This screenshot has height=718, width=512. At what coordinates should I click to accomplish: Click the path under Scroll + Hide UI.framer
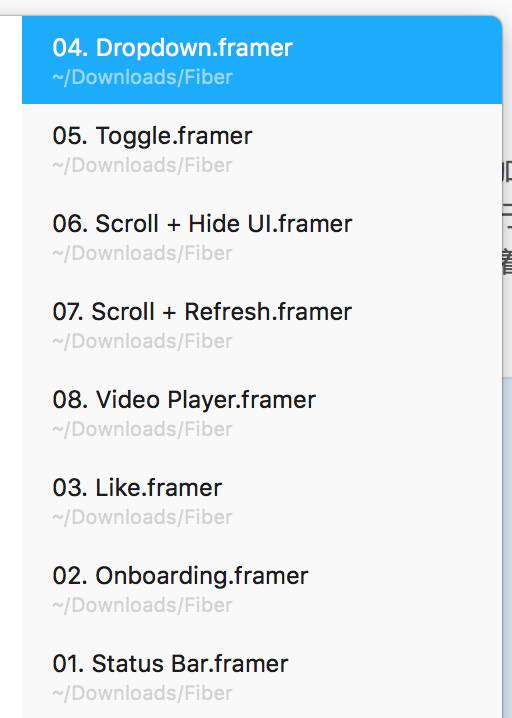coord(142,253)
